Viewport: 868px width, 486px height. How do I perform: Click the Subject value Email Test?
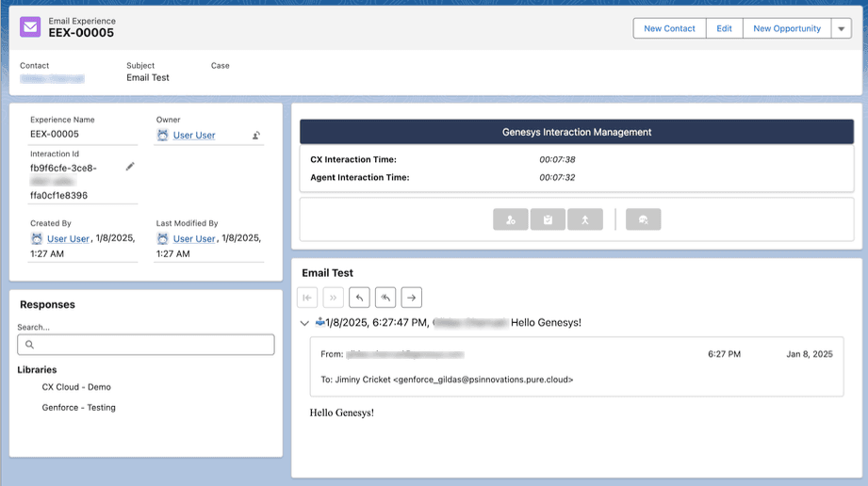(148, 77)
